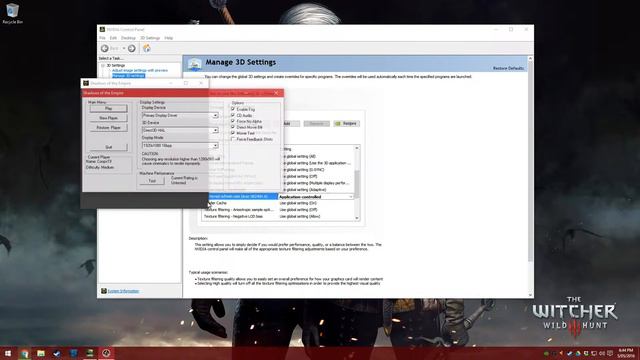Screen dimensions: 640x360
Task: Click the Restore button in NVIDIA panel
Action: pyautogui.click(x=347, y=123)
